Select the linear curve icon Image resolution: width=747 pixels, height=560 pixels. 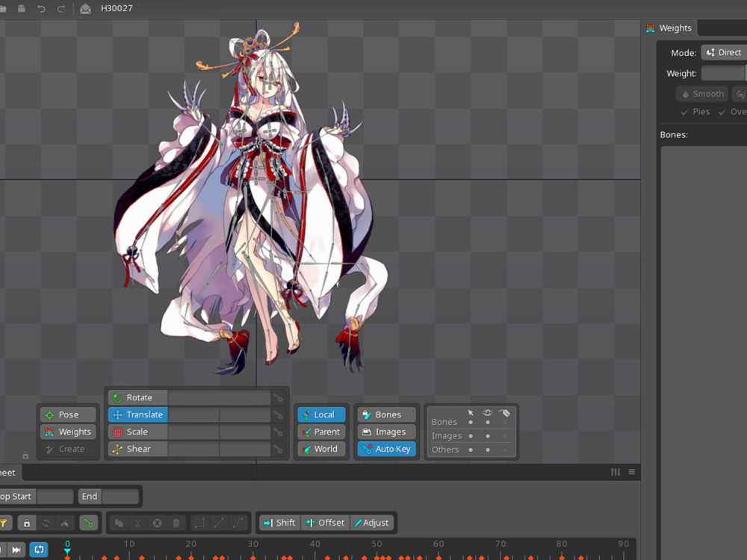pyautogui.click(x=219, y=523)
